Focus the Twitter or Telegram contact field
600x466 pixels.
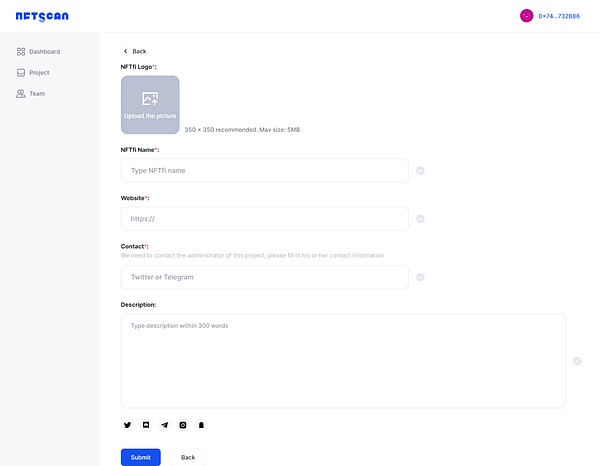tap(264, 277)
